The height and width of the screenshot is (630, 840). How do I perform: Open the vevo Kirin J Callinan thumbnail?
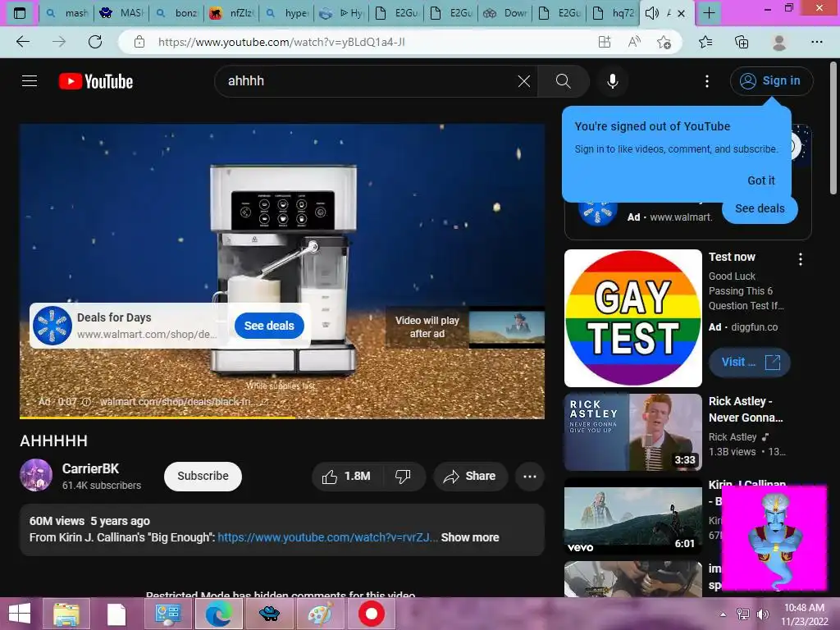coord(633,517)
